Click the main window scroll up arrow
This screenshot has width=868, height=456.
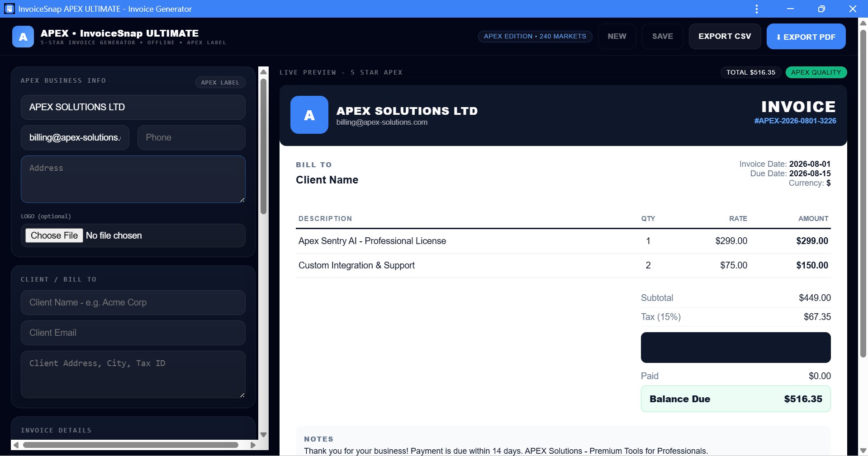[x=863, y=23]
